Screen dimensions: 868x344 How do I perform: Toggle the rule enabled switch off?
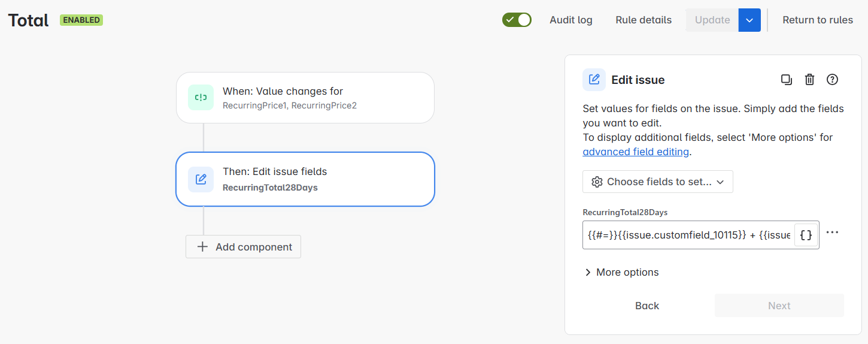[517, 20]
